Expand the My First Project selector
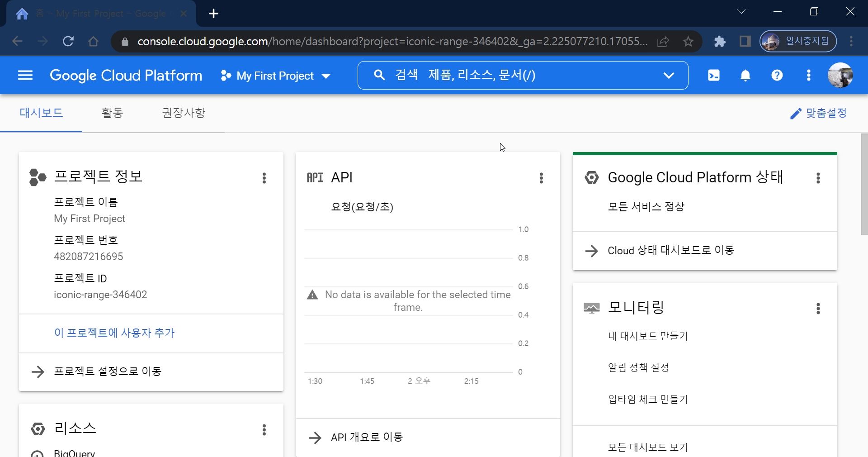 click(275, 76)
